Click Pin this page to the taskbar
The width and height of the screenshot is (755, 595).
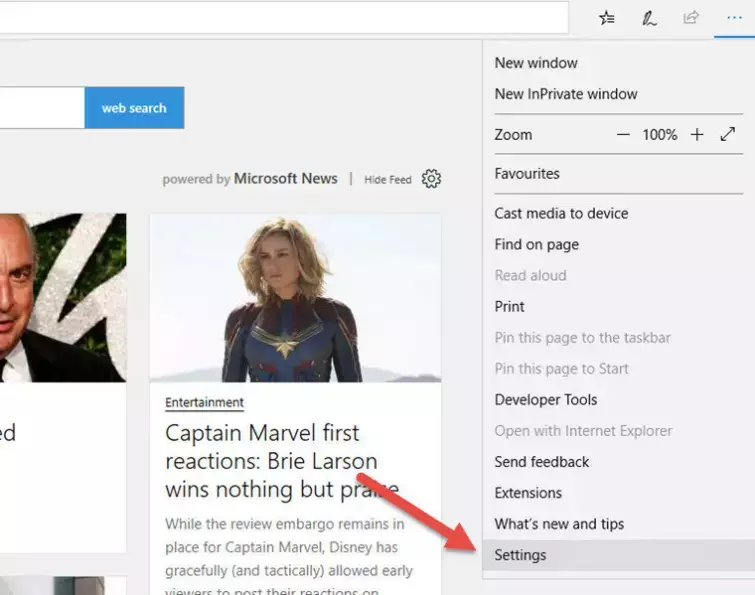click(x=618, y=337)
